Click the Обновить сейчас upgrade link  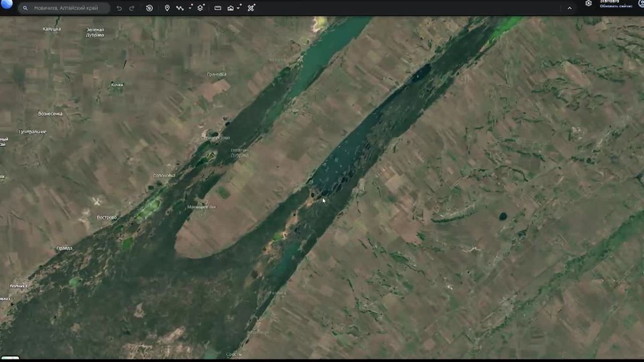coord(616,6)
